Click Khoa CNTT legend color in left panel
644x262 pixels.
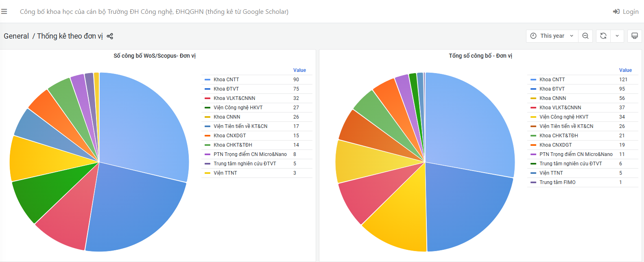click(x=207, y=80)
